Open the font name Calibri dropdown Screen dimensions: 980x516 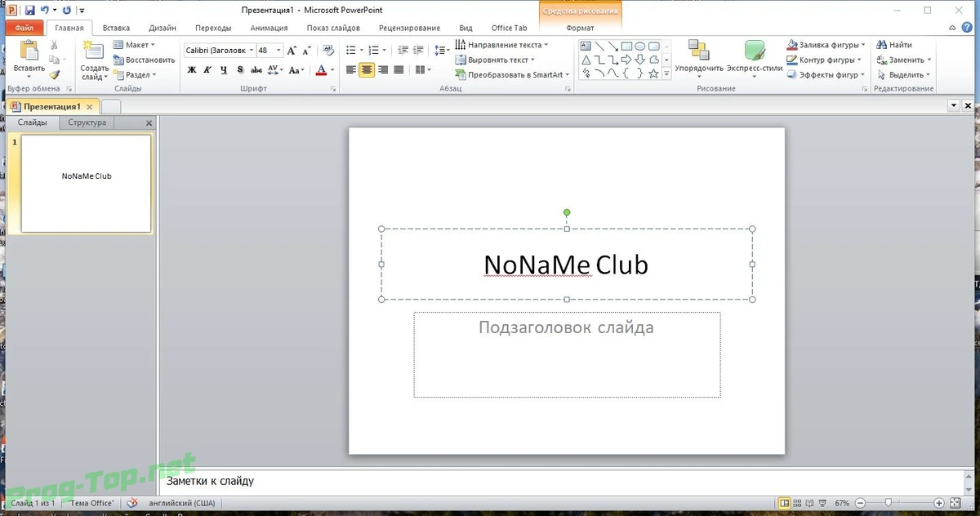coord(251,51)
